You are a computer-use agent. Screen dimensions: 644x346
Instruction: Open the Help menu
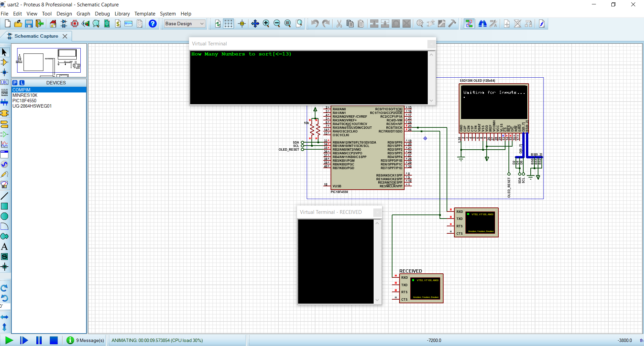[x=186, y=14]
